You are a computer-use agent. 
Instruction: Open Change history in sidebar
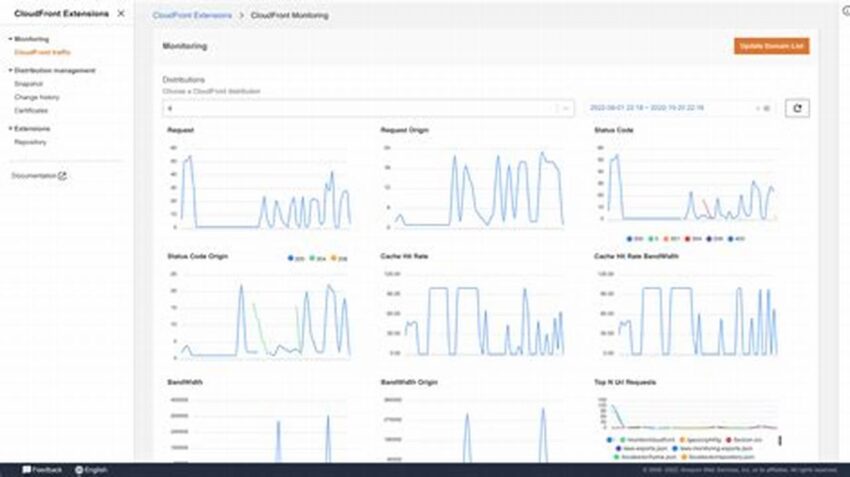click(36, 98)
